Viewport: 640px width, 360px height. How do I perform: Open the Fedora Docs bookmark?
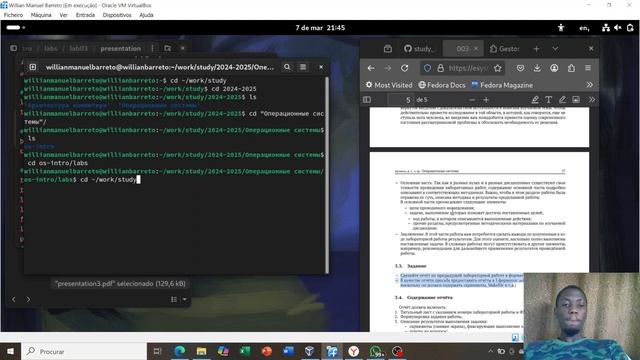[442, 85]
